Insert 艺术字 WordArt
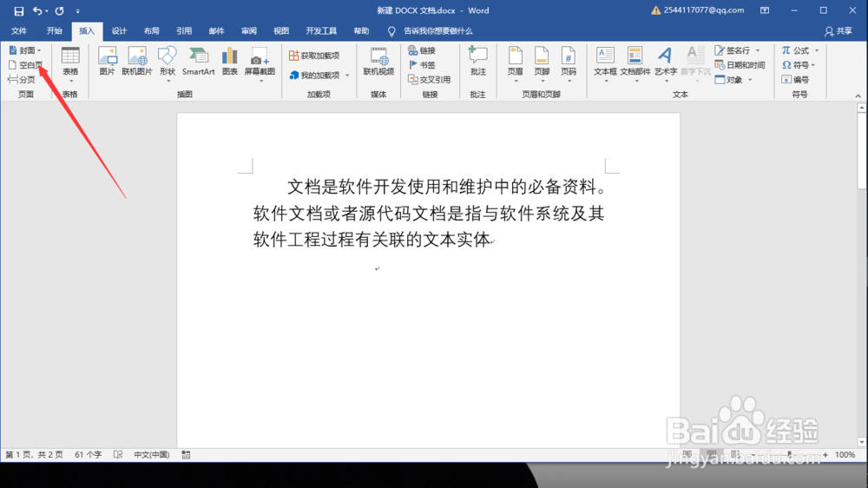Image resolution: width=868 pixels, height=488 pixels. (666, 64)
